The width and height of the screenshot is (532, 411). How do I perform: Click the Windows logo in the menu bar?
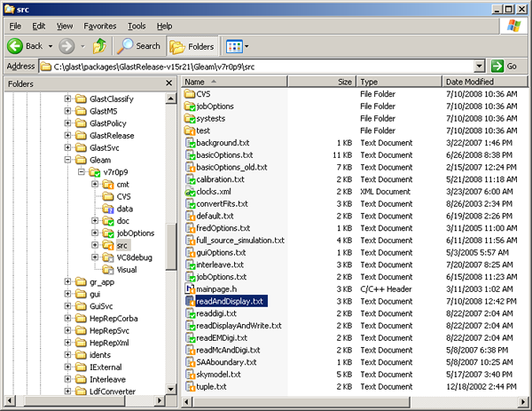point(513,26)
